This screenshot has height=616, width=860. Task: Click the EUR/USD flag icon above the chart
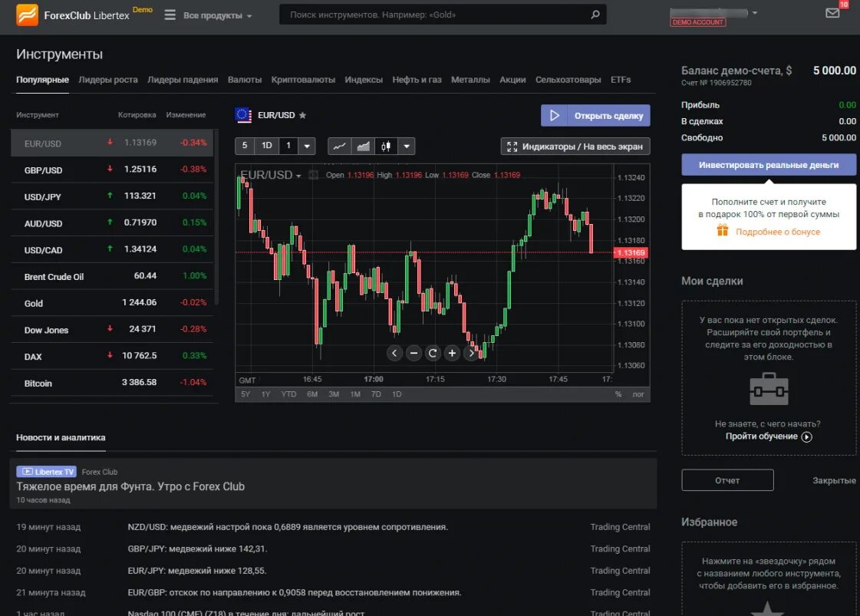pyautogui.click(x=243, y=115)
